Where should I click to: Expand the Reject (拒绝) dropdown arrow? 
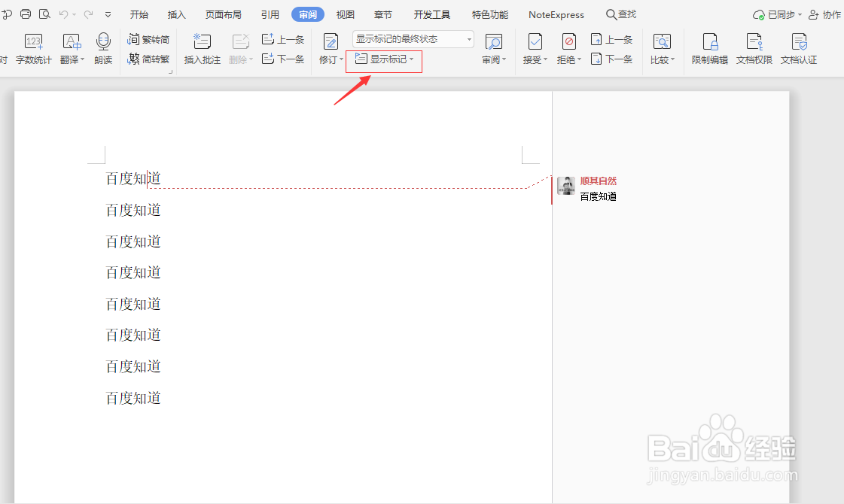pyautogui.click(x=579, y=59)
